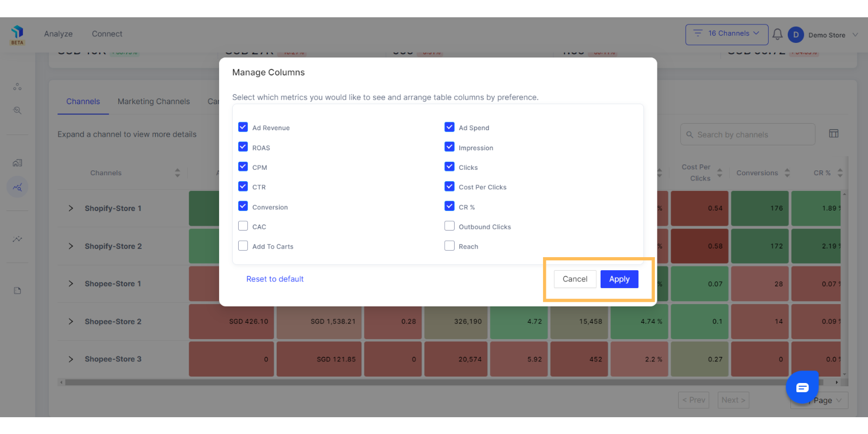Screen dimensions: 868x434
Task: Enable the Outbound Clicks checkbox
Action: tap(450, 226)
